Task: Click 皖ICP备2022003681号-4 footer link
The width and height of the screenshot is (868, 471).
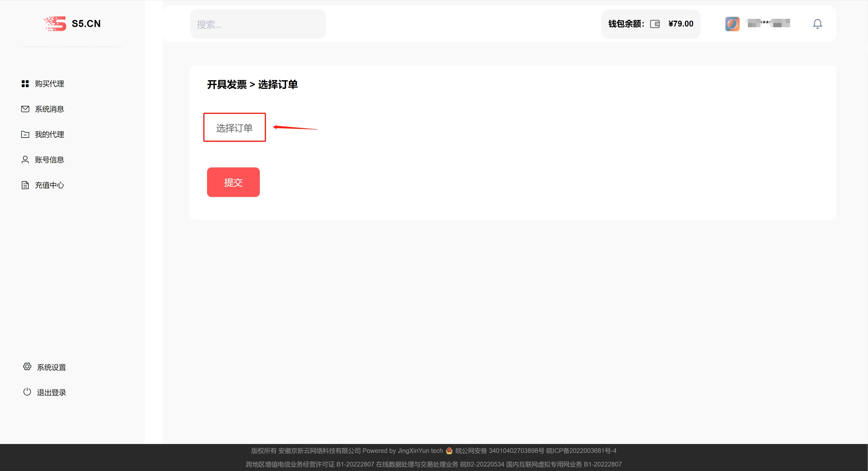Action: [x=581, y=451]
